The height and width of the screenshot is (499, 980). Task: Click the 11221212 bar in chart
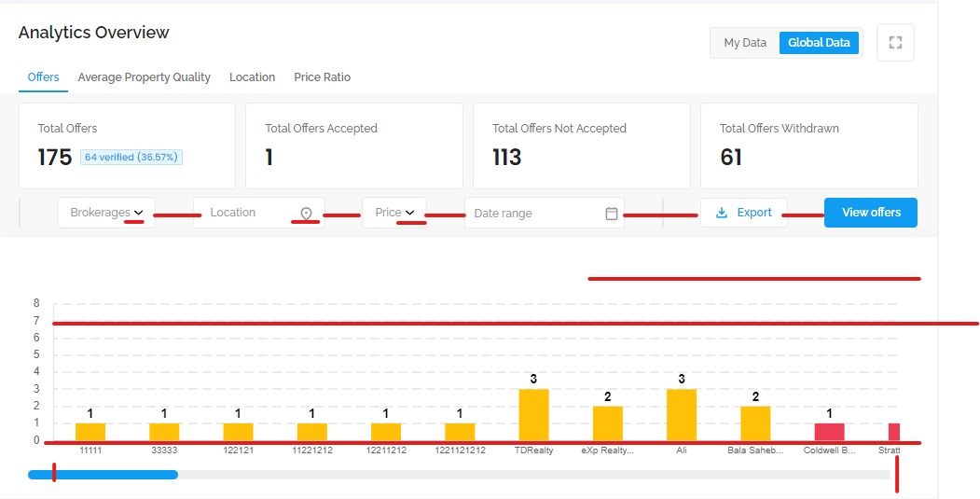pyautogui.click(x=311, y=432)
